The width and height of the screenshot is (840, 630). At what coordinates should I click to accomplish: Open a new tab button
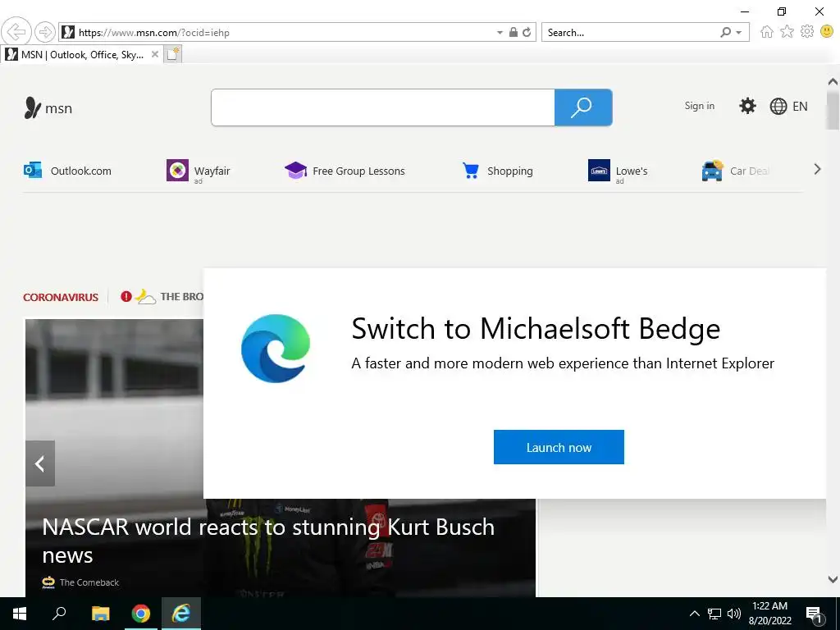pos(172,54)
